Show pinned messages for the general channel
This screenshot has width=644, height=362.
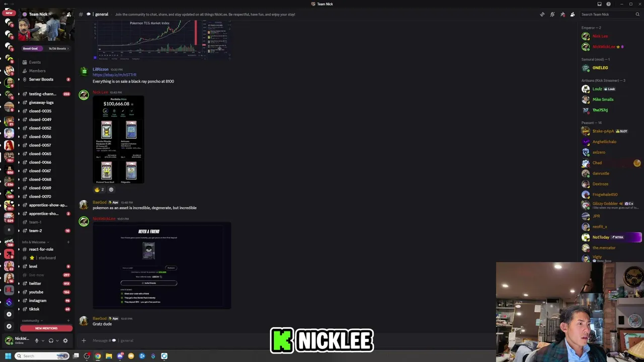point(562,14)
